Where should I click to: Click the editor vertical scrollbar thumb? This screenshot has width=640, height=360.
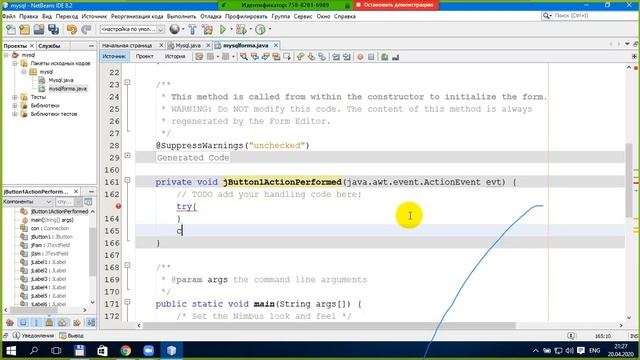[x=629, y=180]
